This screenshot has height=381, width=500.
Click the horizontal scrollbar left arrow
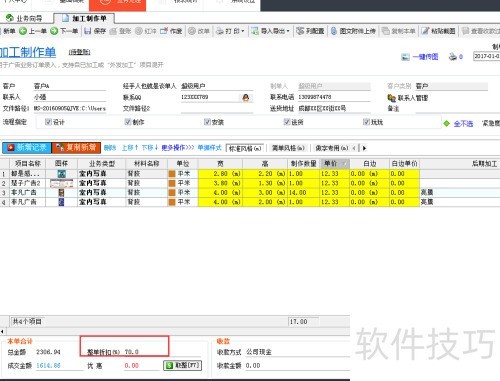(x=2, y=331)
